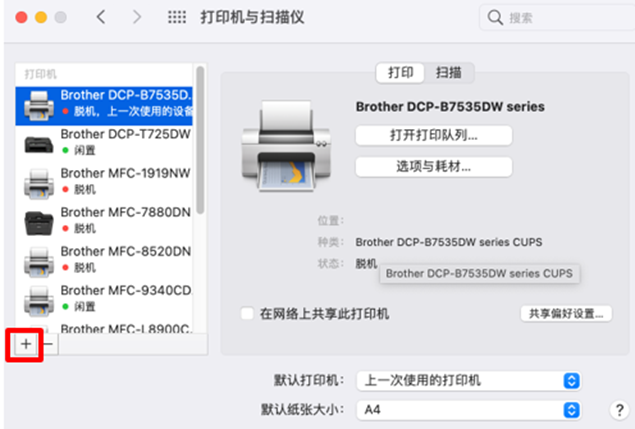
Task: Go forward with the right chevron
Action: 137,17
